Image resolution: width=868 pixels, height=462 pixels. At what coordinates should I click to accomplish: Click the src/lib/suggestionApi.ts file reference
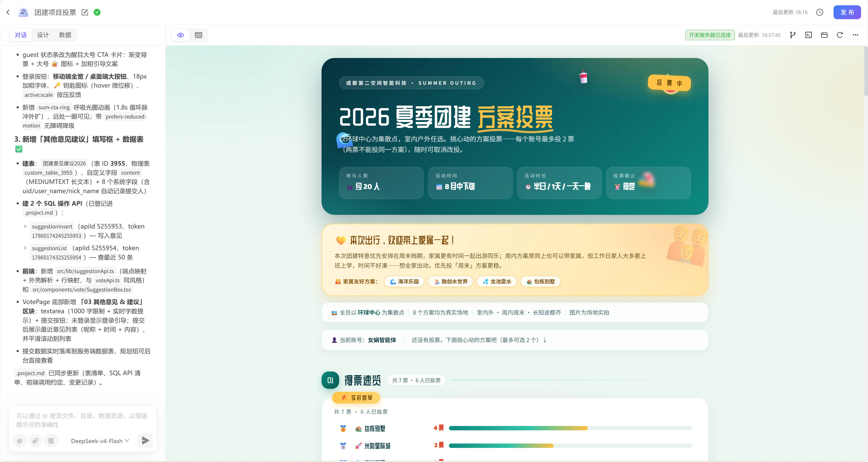(85, 271)
